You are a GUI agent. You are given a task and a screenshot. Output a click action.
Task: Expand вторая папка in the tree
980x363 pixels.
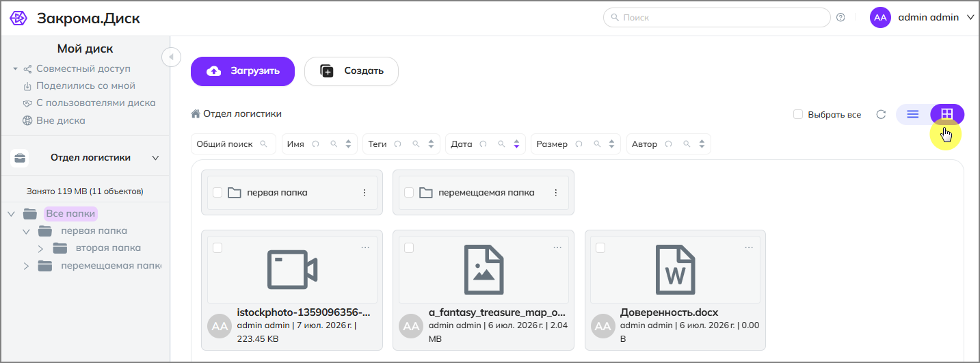[x=40, y=248]
